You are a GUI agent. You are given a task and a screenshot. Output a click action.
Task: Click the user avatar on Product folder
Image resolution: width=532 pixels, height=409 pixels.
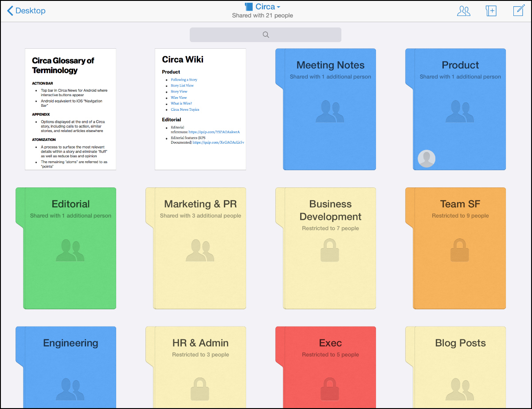coord(426,159)
